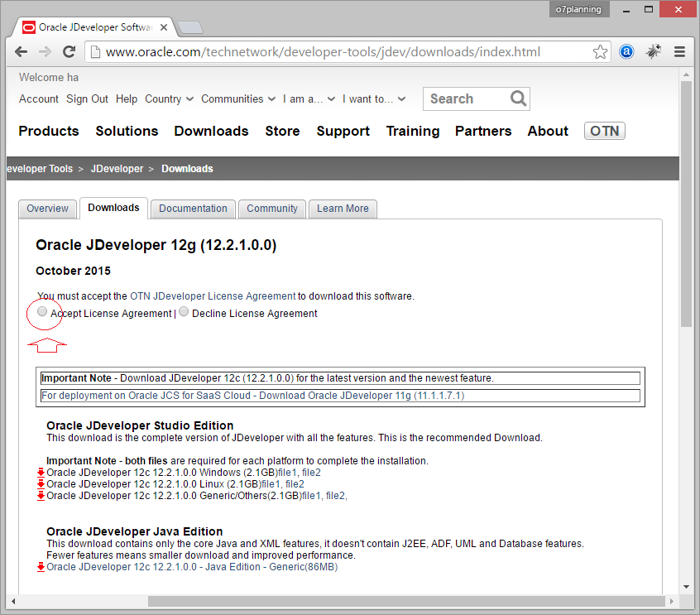Bookmark this page with the star icon

coord(600,52)
